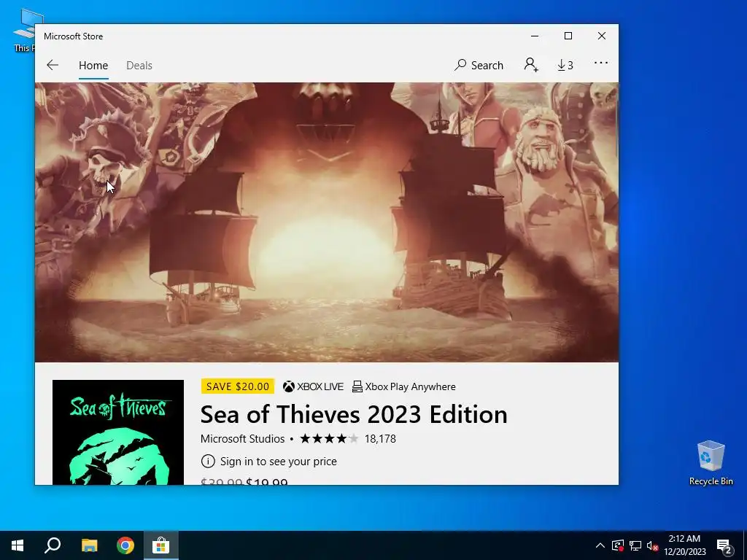Viewport: 747px width, 560px height.
Task: Click the info icon beside Sign in
Action: [x=208, y=461]
